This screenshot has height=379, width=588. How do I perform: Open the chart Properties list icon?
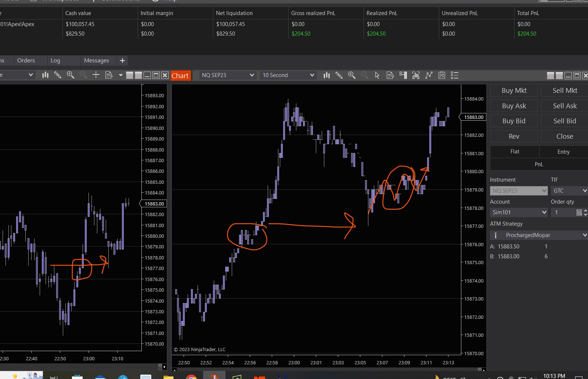point(455,75)
